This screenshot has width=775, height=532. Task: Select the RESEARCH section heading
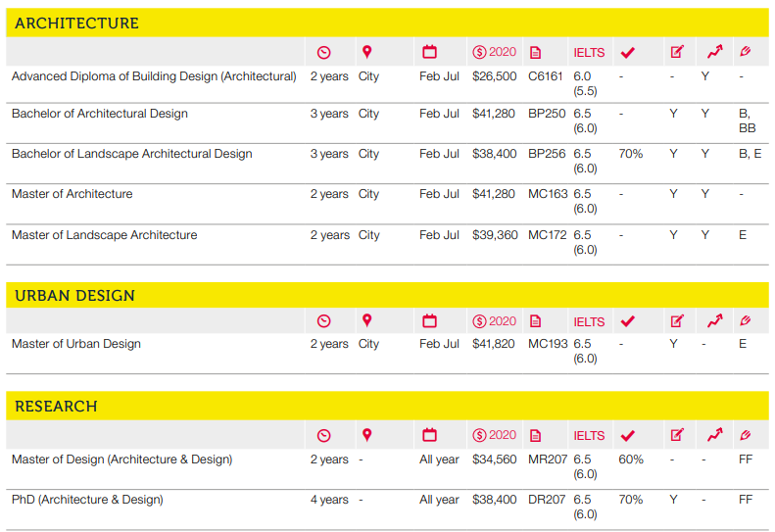[x=56, y=407]
